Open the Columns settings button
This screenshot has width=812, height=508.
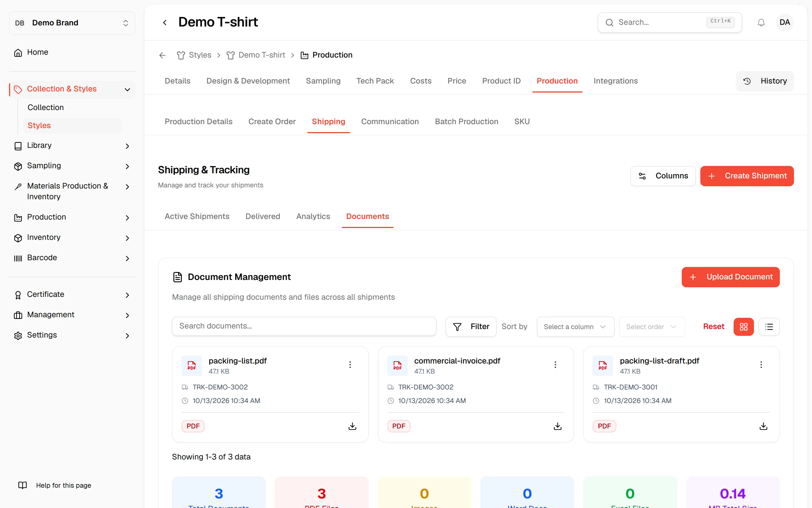point(663,176)
